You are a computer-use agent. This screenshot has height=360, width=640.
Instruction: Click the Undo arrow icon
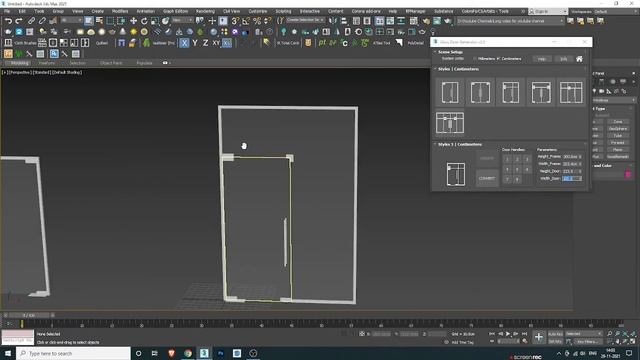click(x=8, y=20)
